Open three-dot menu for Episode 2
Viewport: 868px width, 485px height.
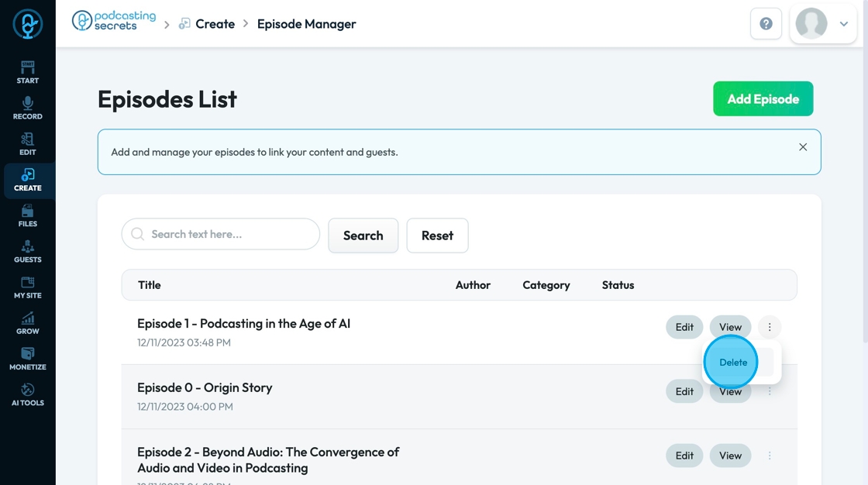coord(770,456)
